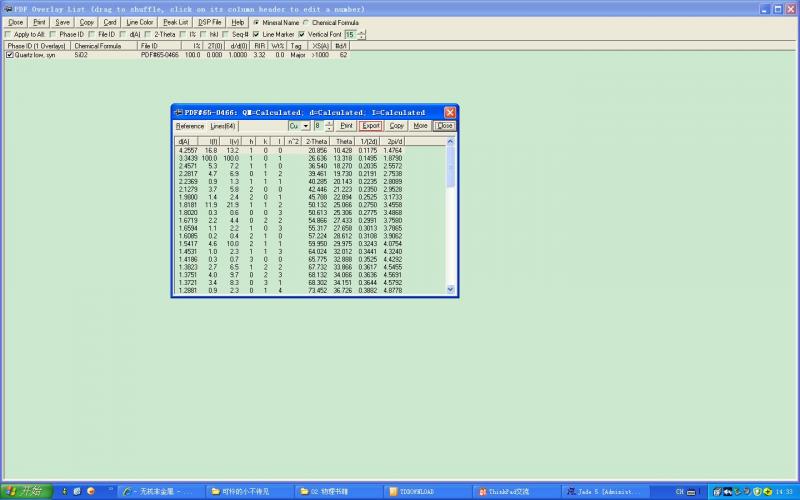This screenshot has height=500, width=800.
Task: Export the PDF card lines
Action: point(371,126)
